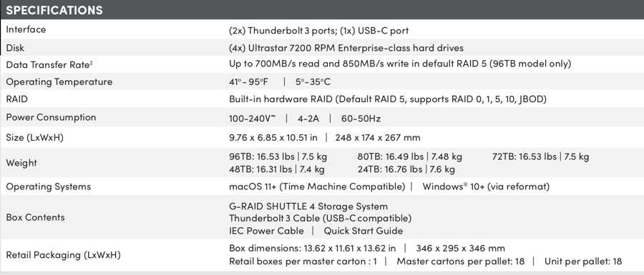Select the 248 x 174 x 267 mm value
This screenshot has width=644, height=275.
click(378, 138)
